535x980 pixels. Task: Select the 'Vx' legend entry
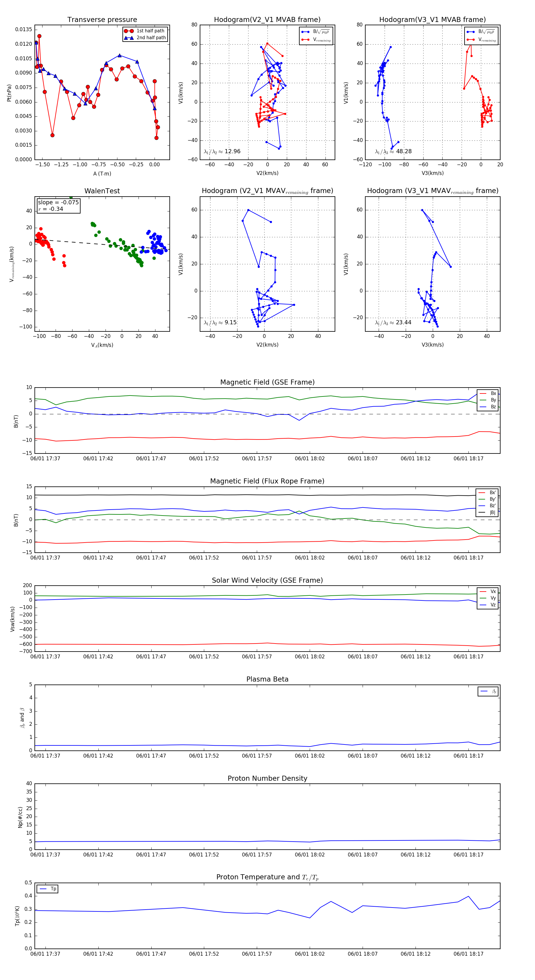click(x=488, y=592)
